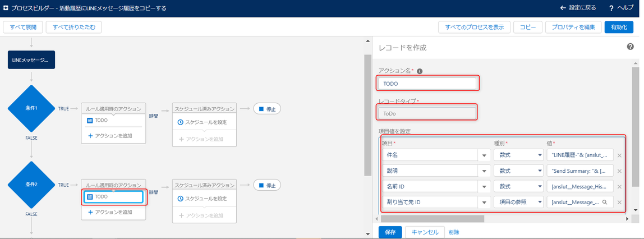Image resolution: width=644 pixels, height=239 pixels.
Task: Remove the 件名 field row with X
Action: [x=620, y=155]
